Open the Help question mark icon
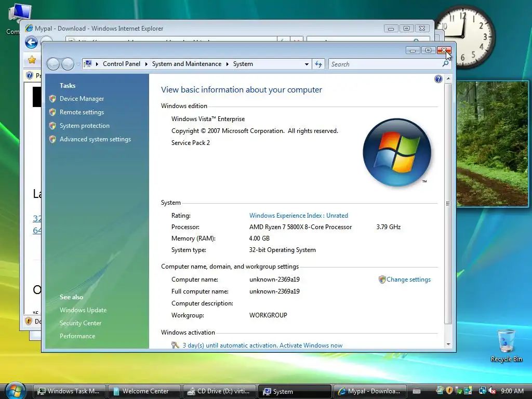 pyautogui.click(x=438, y=79)
